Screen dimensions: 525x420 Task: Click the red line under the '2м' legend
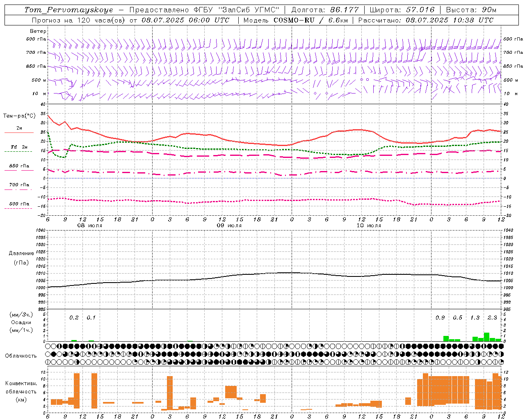pos(19,133)
